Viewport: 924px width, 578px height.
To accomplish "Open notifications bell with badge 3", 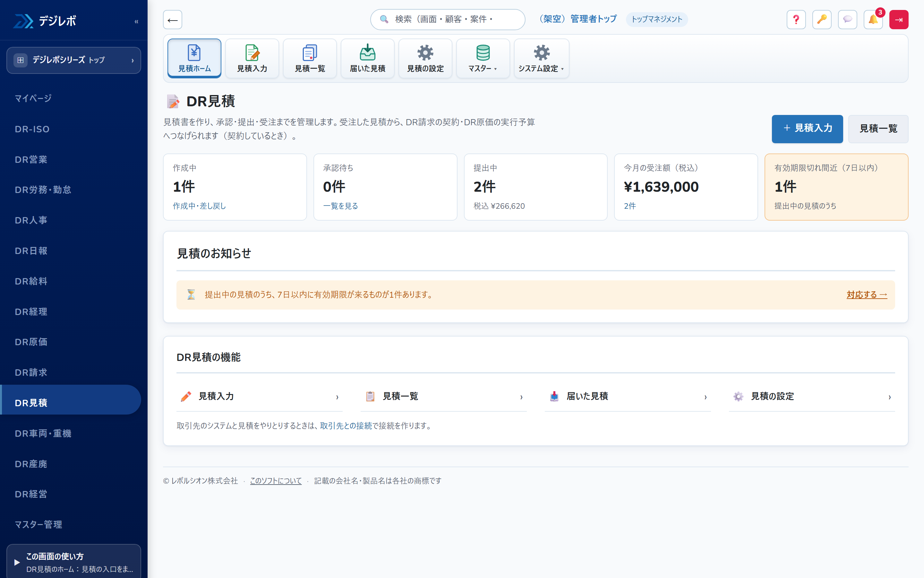I will [x=873, y=20].
